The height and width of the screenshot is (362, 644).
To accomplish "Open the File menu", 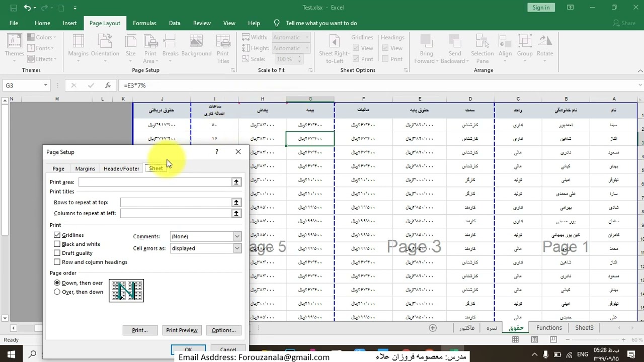I will pos(14,23).
